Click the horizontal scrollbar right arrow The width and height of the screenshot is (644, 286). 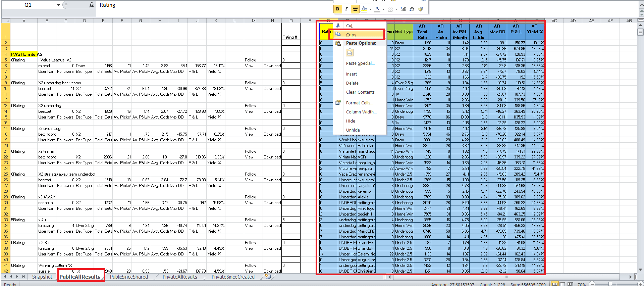pyautogui.click(x=631, y=277)
